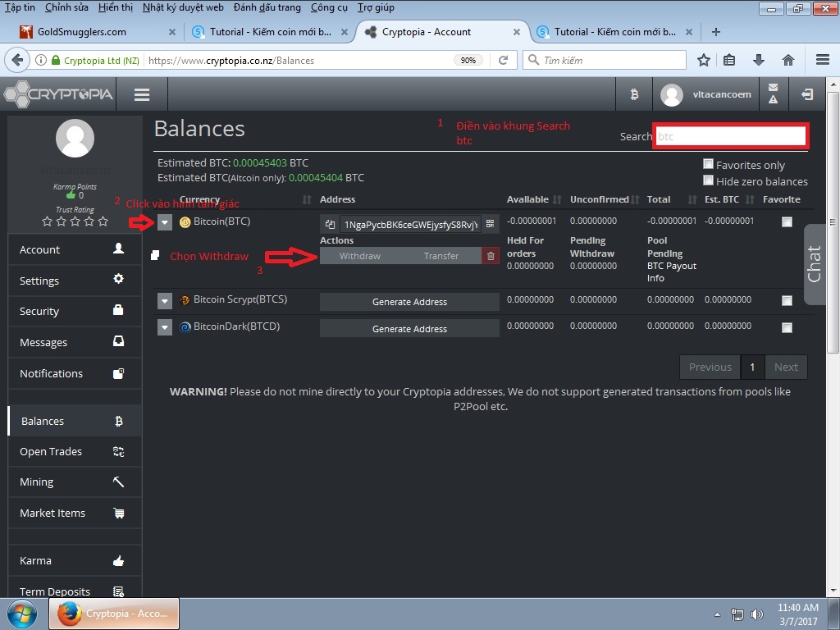Show QR code for Bitcoin address
The width and height of the screenshot is (840, 630).
coord(491,224)
